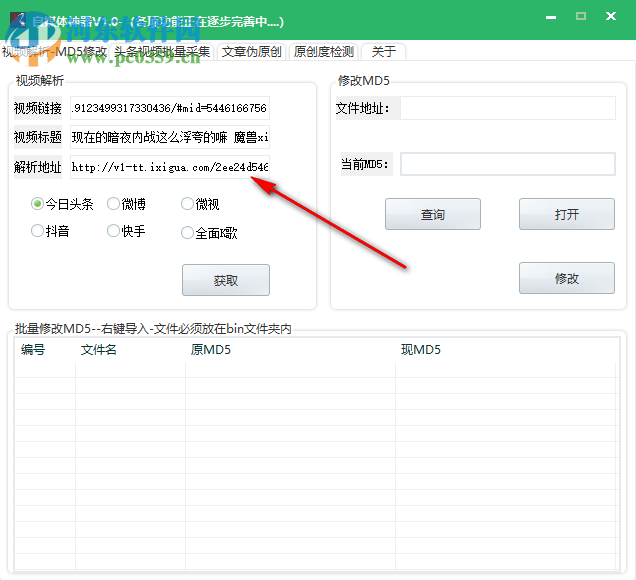Click the 文件名 column header
636x580 pixels.
130,350
